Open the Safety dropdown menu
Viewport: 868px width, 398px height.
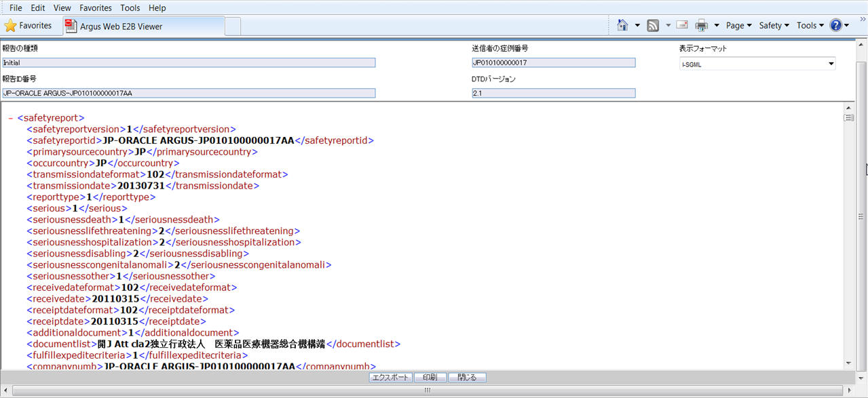774,25
